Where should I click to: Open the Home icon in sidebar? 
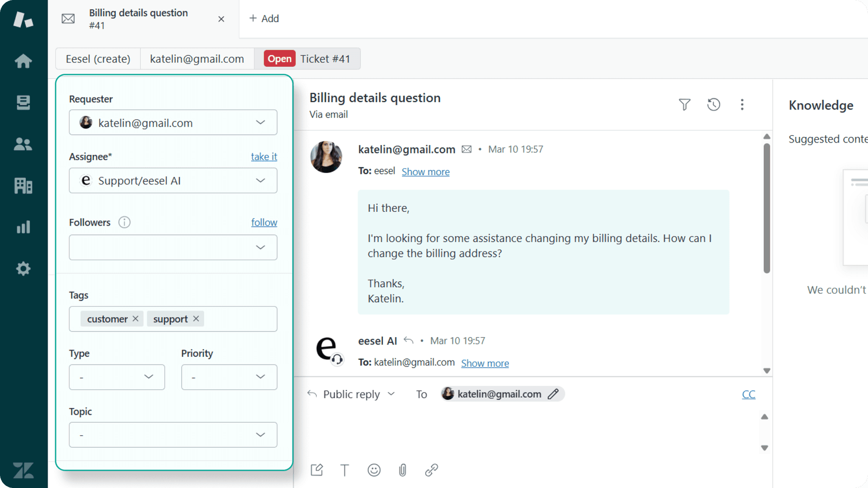pos(23,61)
